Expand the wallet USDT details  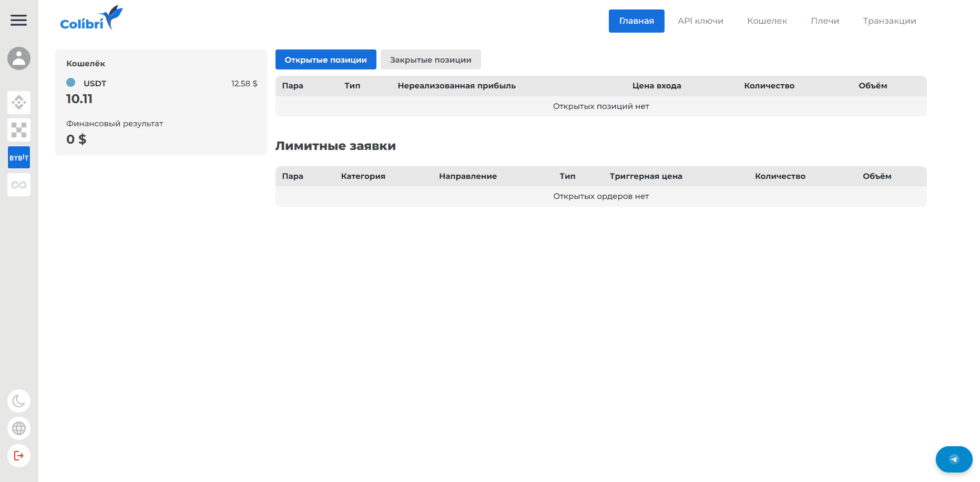[x=95, y=83]
